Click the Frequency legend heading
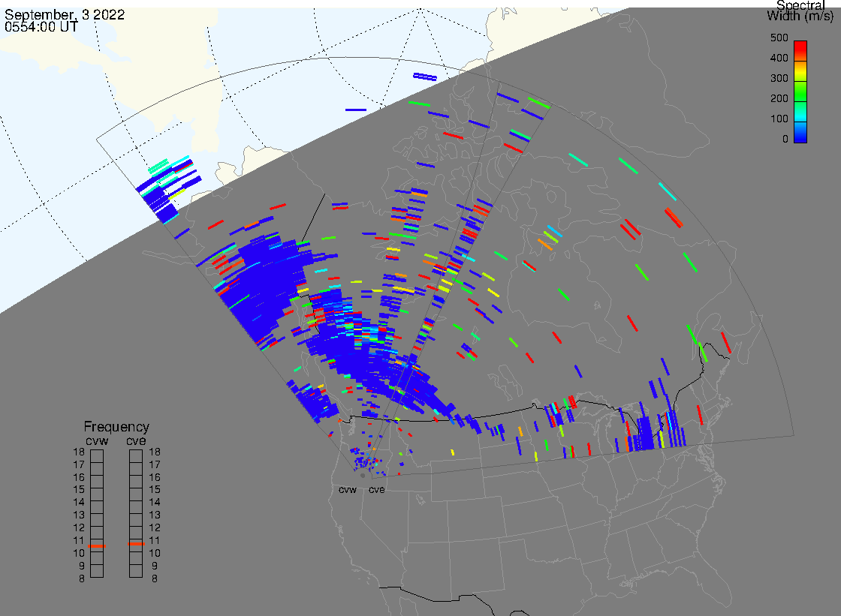The width and height of the screenshot is (841, 616). click(x=116, y=427)
